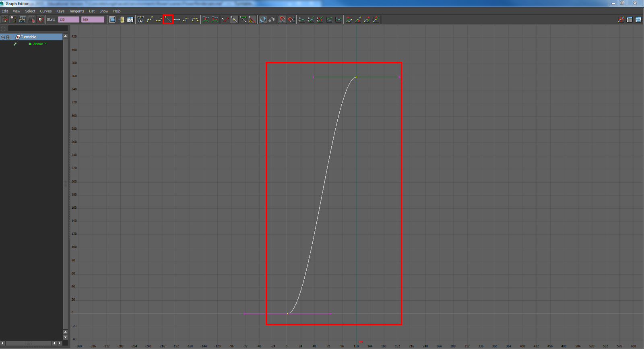
Task: Click the Break Tangents icon
Action: click(x=225, y=19)
